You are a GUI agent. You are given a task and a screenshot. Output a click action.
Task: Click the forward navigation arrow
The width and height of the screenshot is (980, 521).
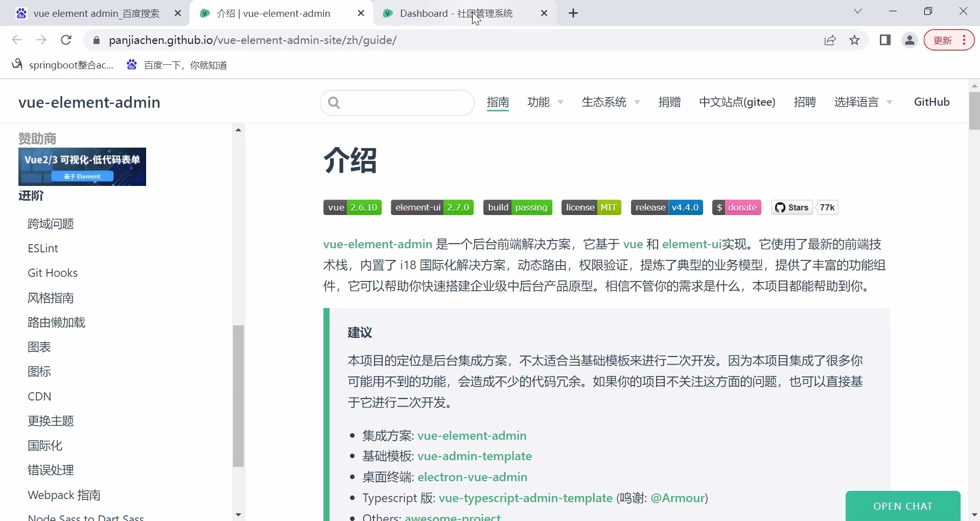pyautogui.click(x=41, y=40)
